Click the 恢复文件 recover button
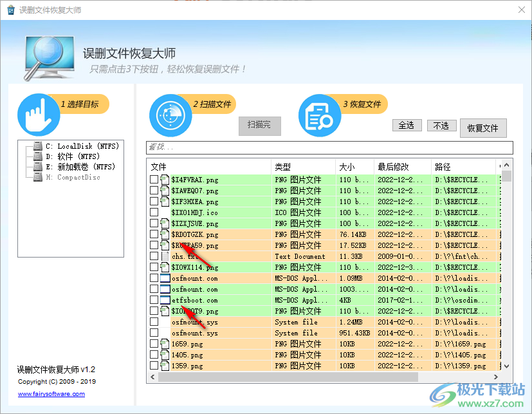This screenshot has width=532, height=414. [x=483, y=128]
